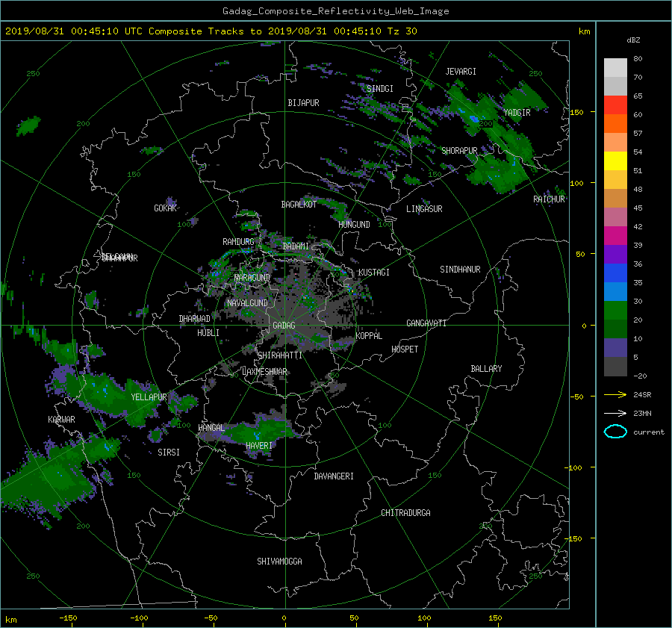Click the LINGASUR city label
Image resolution: width=672 pixels, height=628 pixels.
tap(424, 209)
